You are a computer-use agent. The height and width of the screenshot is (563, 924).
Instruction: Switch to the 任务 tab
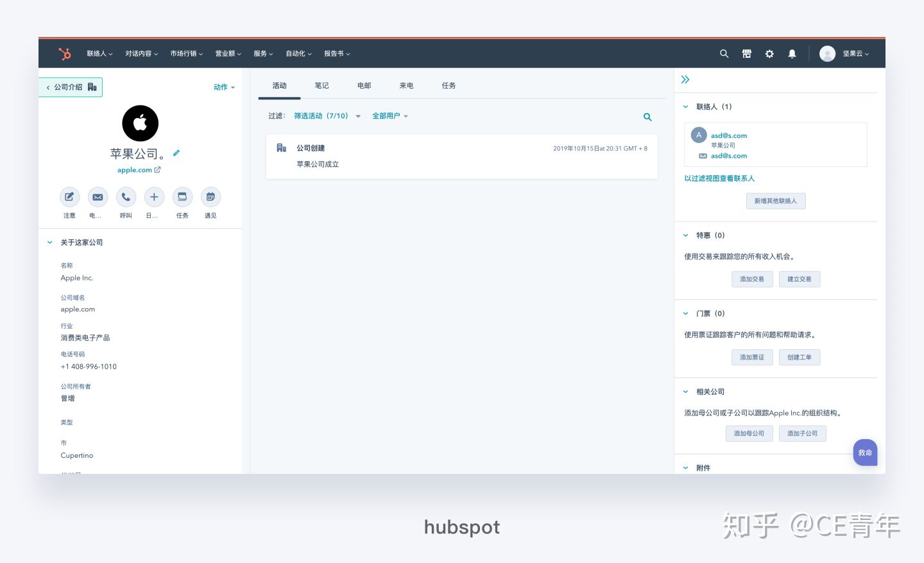[449, 85]
